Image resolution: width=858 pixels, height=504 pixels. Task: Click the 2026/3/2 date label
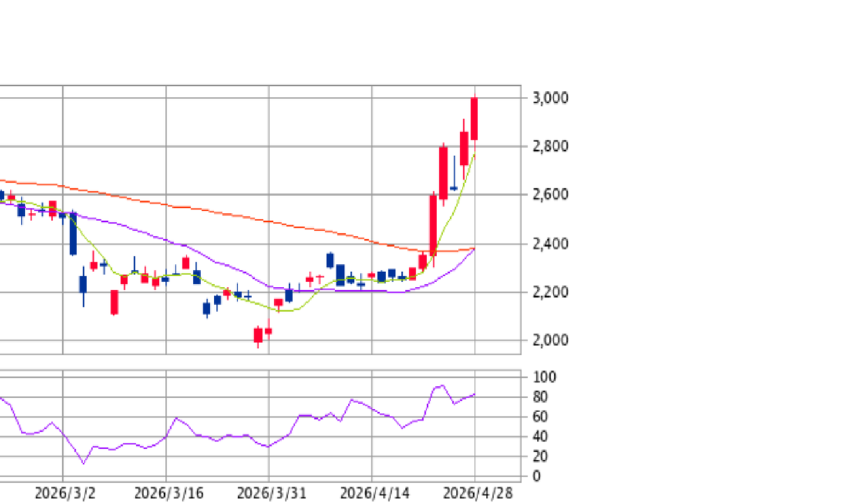[x=65, y=494]
